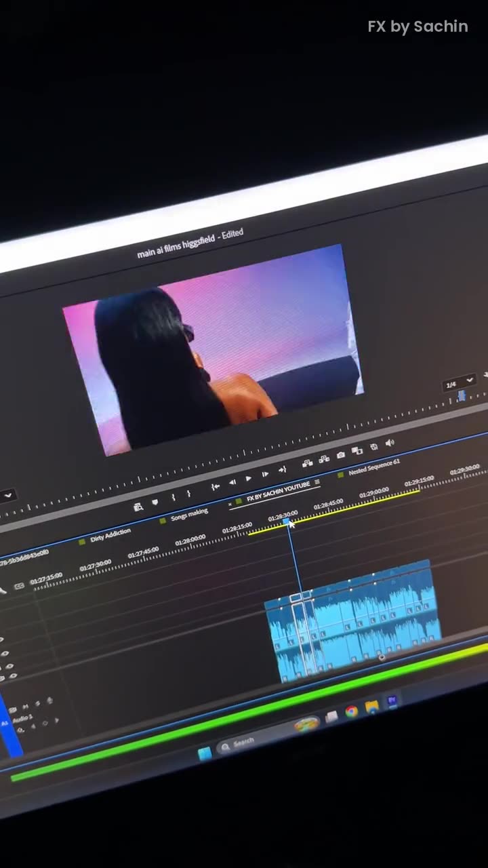Click the Lift icon in Program Monitor

[307, 462]
